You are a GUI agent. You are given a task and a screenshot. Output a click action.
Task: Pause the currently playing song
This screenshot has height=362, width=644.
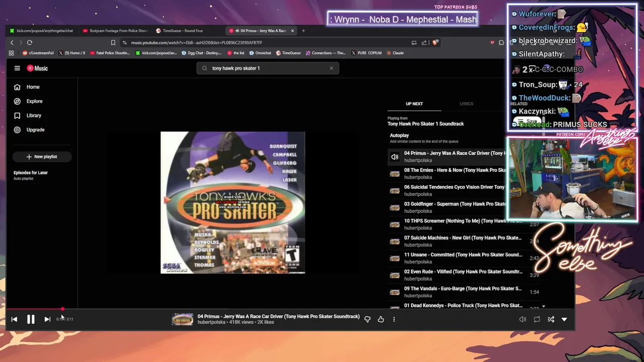[31, 319]
